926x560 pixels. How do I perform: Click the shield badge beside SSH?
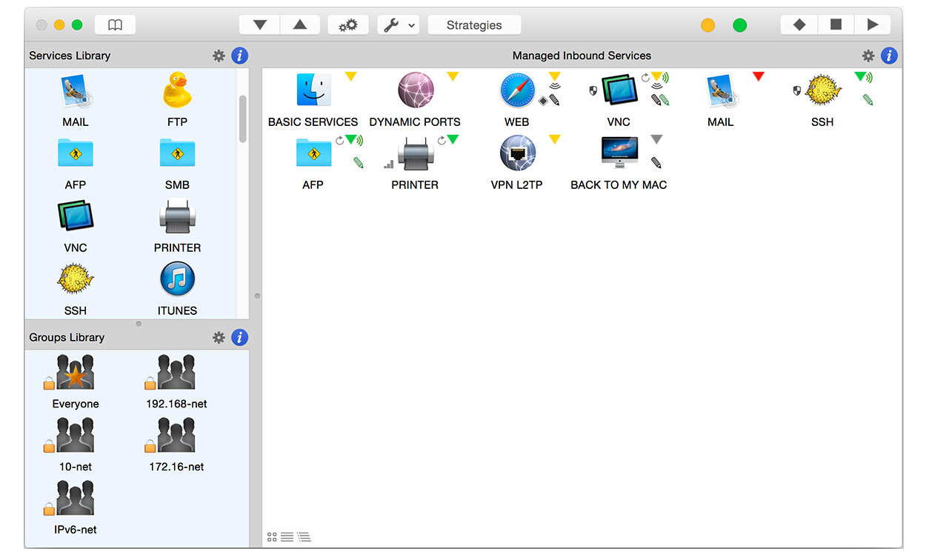797,90
